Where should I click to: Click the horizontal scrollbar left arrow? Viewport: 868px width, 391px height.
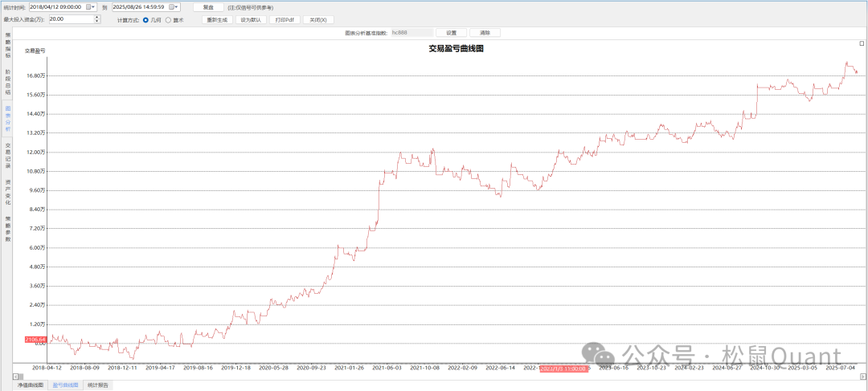click(x=15, y=376)
